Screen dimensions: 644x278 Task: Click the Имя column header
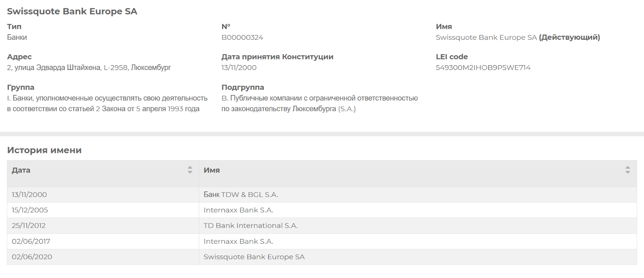212,170
